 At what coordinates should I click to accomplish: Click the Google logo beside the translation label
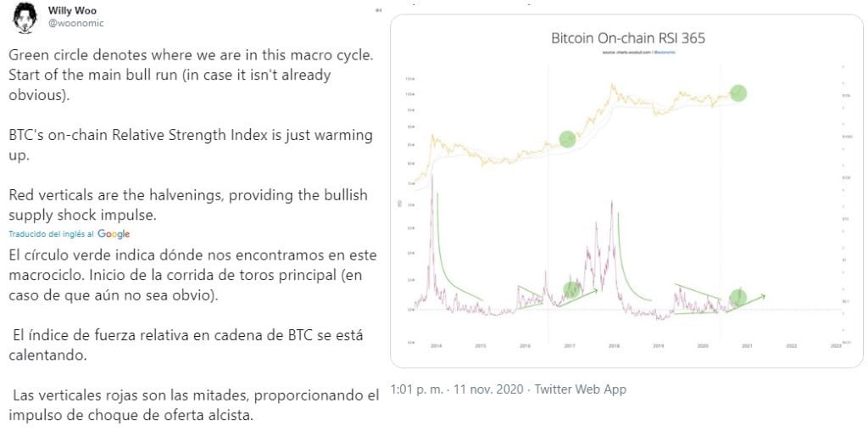[x=114, y=233]
